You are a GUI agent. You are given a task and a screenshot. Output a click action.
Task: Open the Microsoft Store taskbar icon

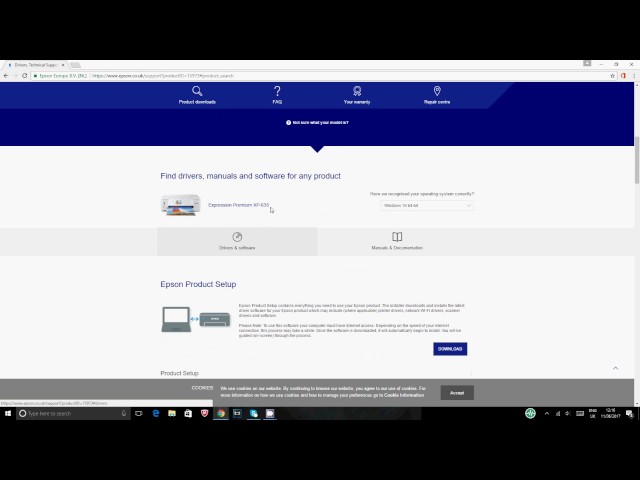click(188, 413)
